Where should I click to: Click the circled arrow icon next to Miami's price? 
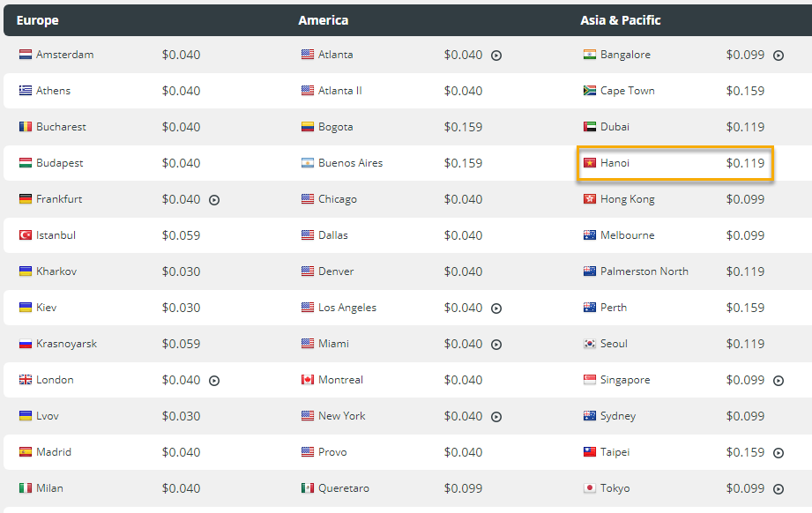(x=496, y=344)
